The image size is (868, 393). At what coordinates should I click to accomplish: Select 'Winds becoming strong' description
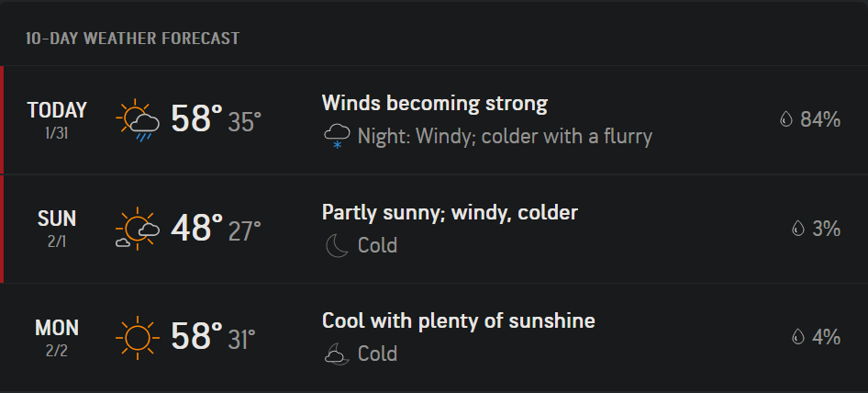pos(435,104)
